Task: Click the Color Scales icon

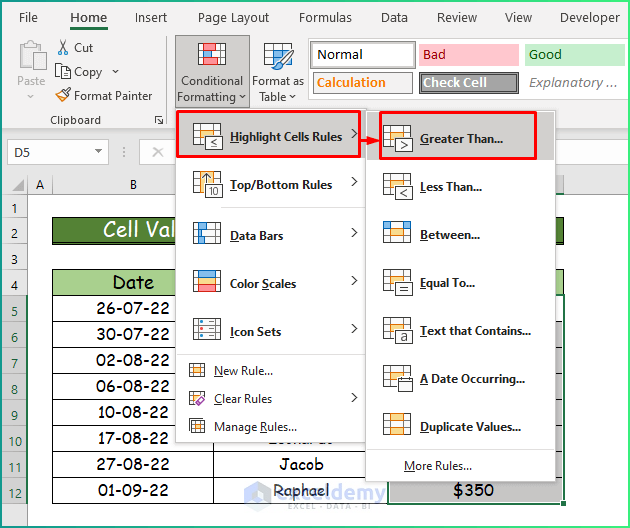Action: 207,281
